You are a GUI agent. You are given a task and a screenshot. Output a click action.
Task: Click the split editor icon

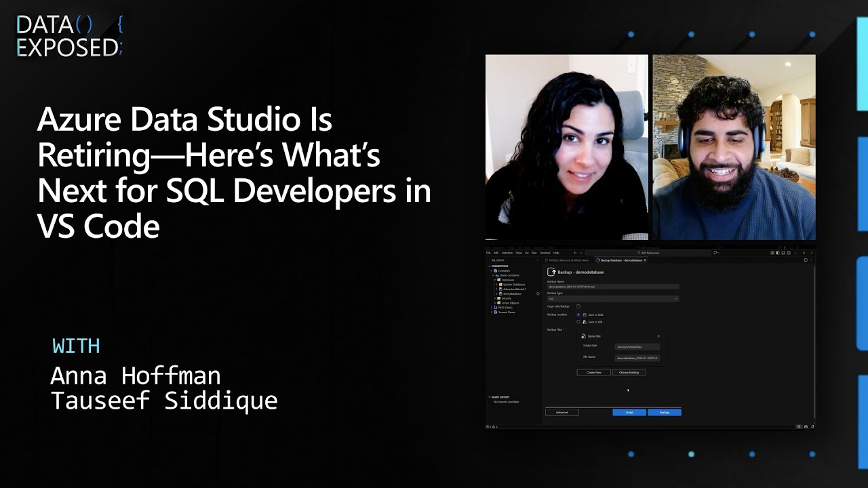(806, 260)
